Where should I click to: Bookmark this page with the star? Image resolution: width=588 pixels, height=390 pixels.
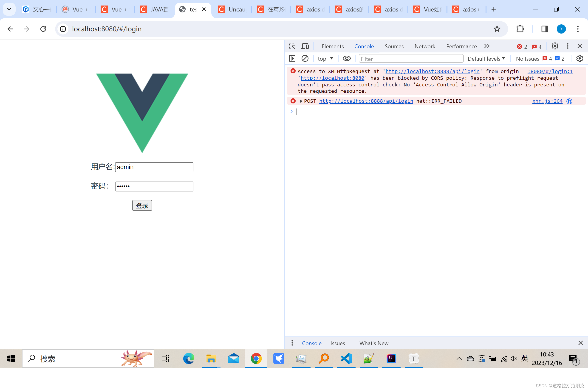click(497, 29)
